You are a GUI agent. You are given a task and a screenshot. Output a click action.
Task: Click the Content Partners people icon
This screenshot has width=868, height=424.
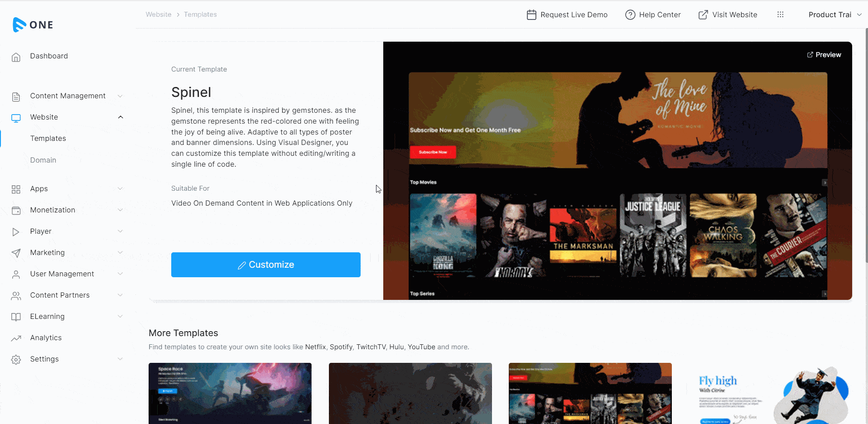pyautogui.click(x=16, y=296)
